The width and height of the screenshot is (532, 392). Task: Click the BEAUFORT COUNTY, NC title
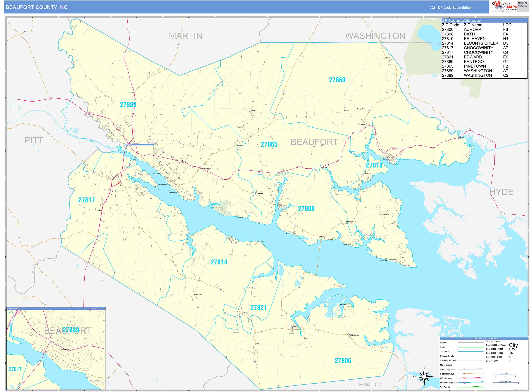pyautogui.click(x=36, y=7)
